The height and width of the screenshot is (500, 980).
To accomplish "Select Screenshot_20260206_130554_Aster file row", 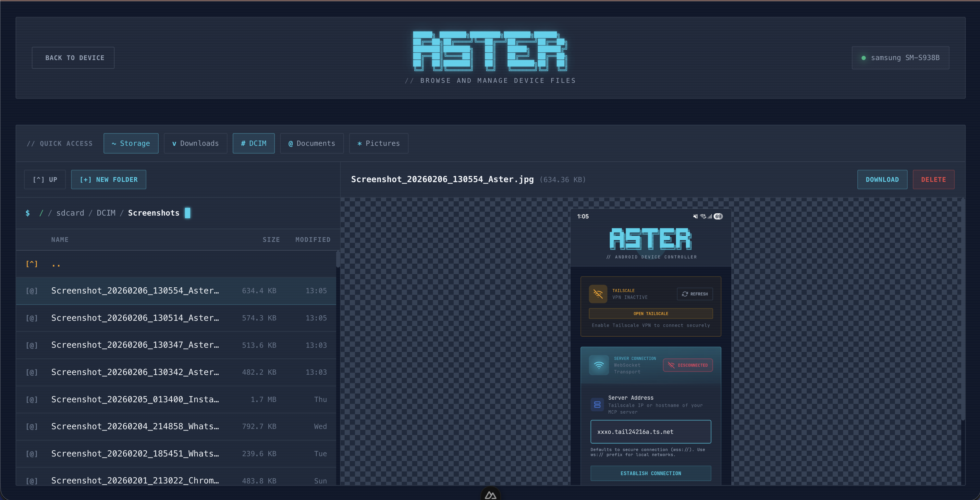I will (176, 291).
